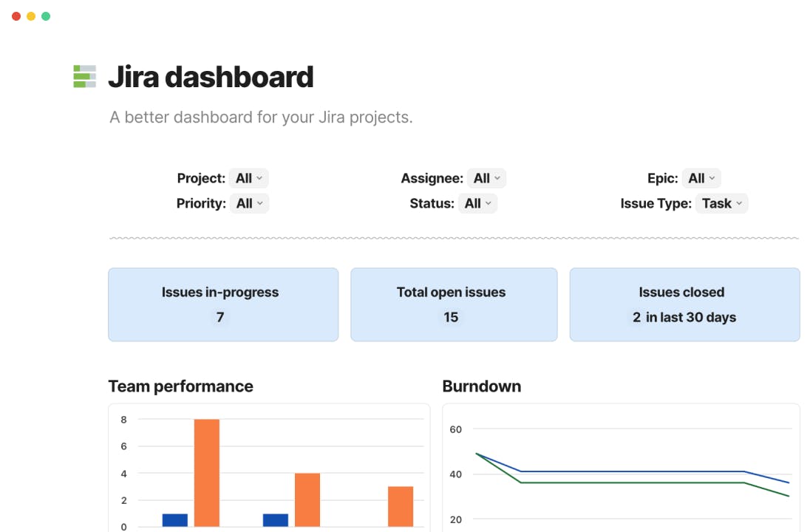Expand the Issue Type dropdown showing Task

click(x=722, y=203)
